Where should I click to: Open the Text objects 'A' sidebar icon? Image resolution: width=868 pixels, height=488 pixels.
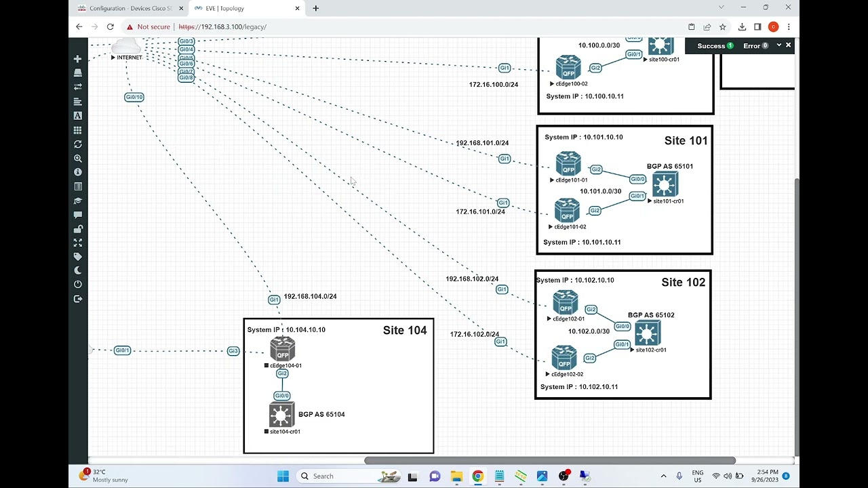tap(77, 116)
